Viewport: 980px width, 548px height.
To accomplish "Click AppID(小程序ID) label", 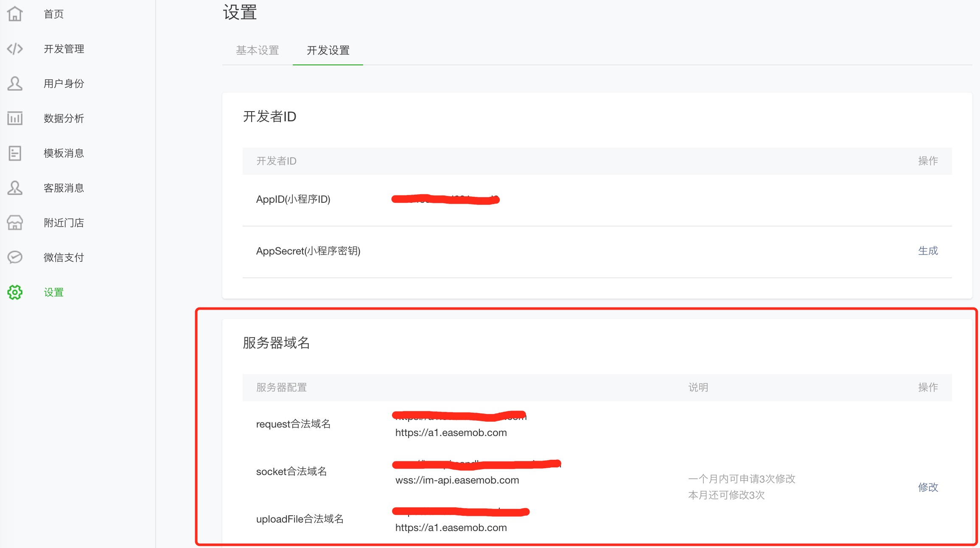I will pyautogui.click(x=293, y=199).
